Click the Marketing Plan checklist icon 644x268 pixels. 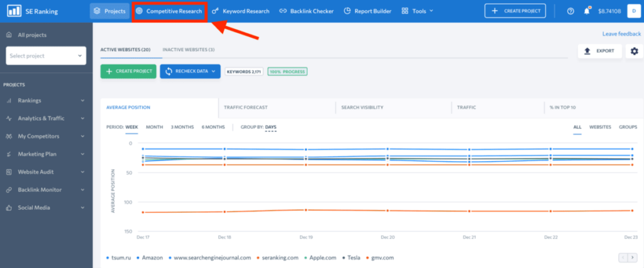pyautogui.click(x=9, y=154)
